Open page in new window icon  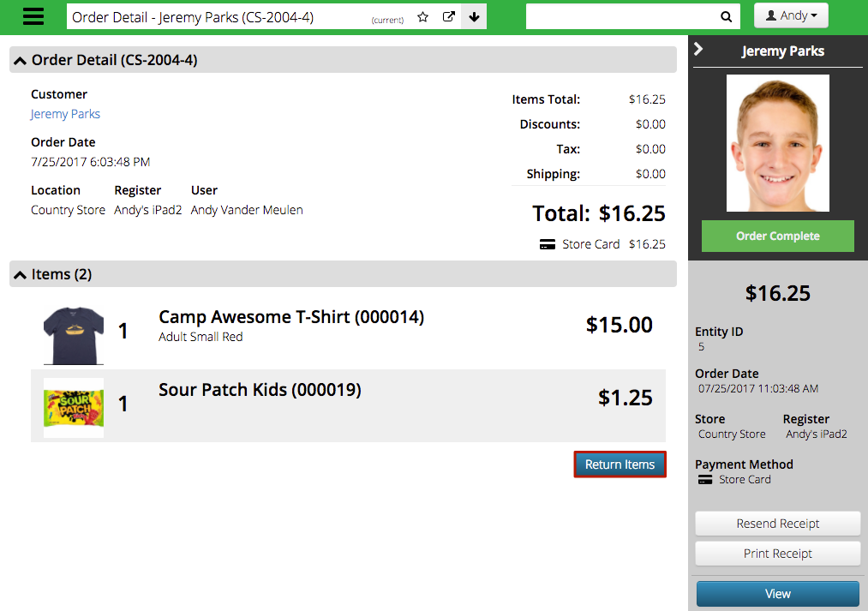pyautogui.click(x=449, y=16)
